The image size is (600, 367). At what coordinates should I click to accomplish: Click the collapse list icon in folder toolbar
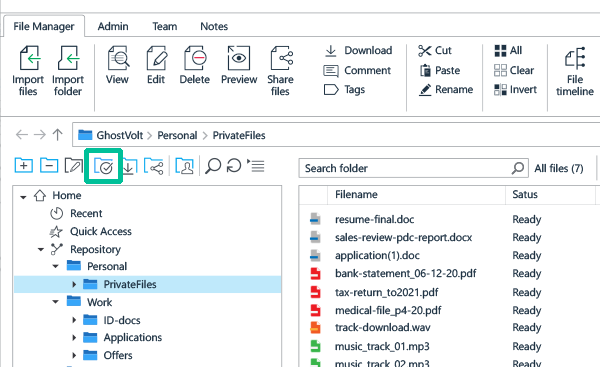(x=256, y=165)
